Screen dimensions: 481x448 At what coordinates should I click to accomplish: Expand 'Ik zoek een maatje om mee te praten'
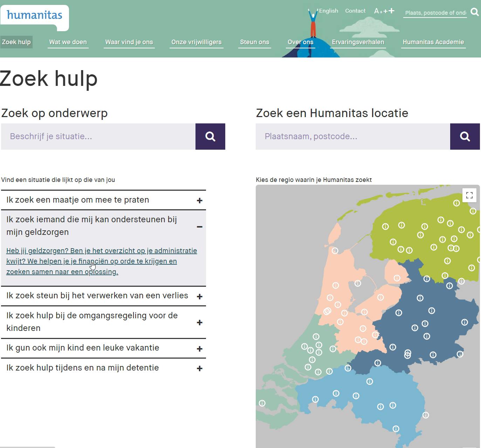pyautogui.click(x=103, y=200)
